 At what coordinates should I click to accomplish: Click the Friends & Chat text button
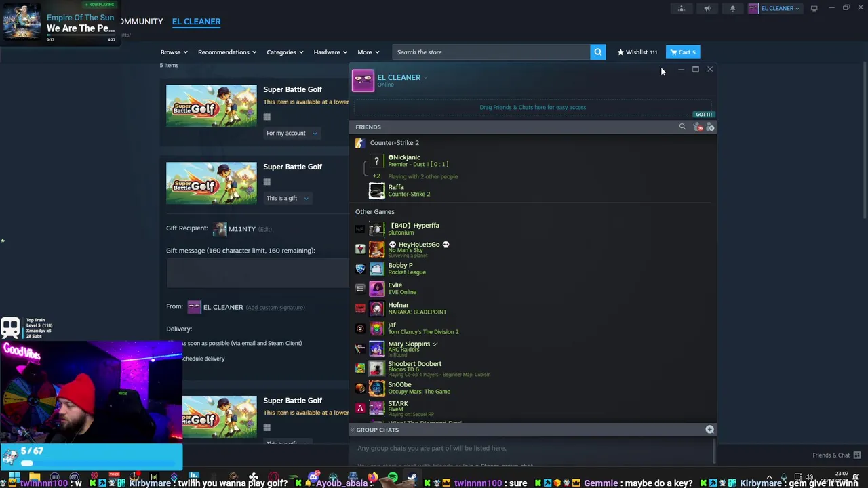tap(831, 455)
